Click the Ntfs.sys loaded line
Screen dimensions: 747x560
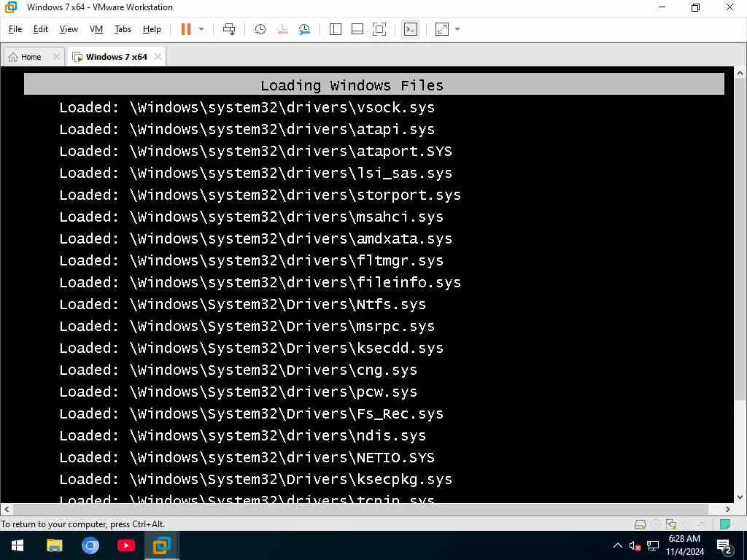click(242, 304)
